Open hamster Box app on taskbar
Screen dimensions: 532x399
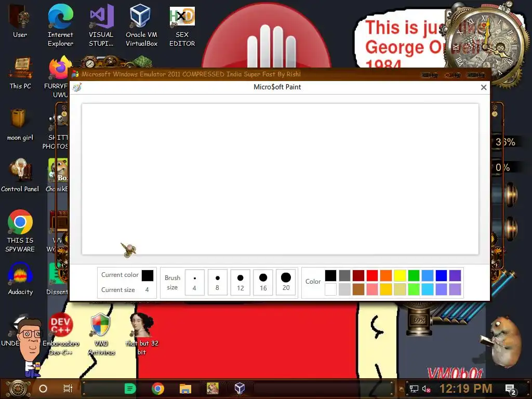coord(212,389)
